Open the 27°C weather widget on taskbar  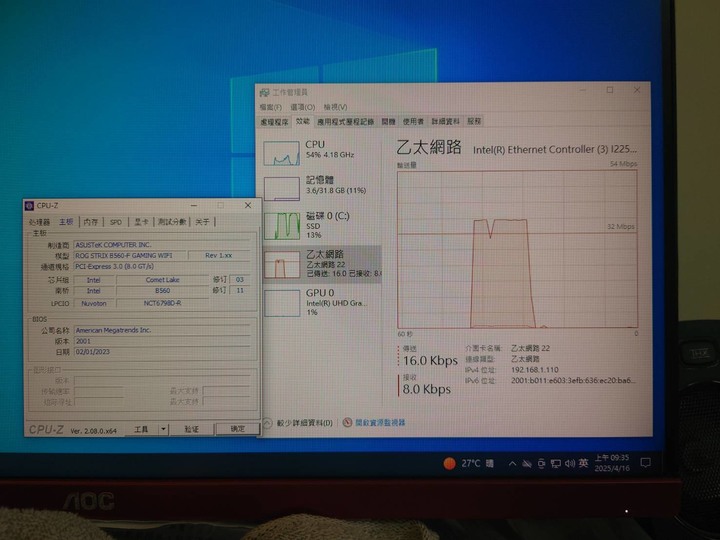[x=468, y=463]
